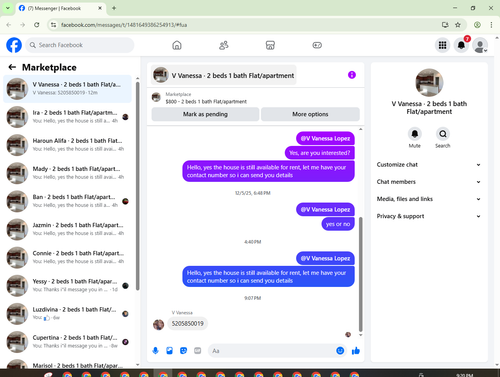Open a new browser tab
Viewport: 500px width, 377px height.
click(114, 8)
